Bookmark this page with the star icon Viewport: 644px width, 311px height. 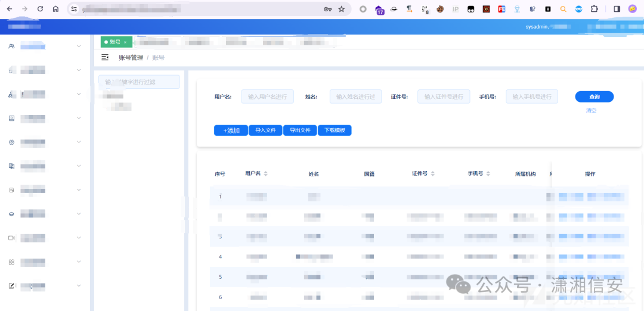342,9
